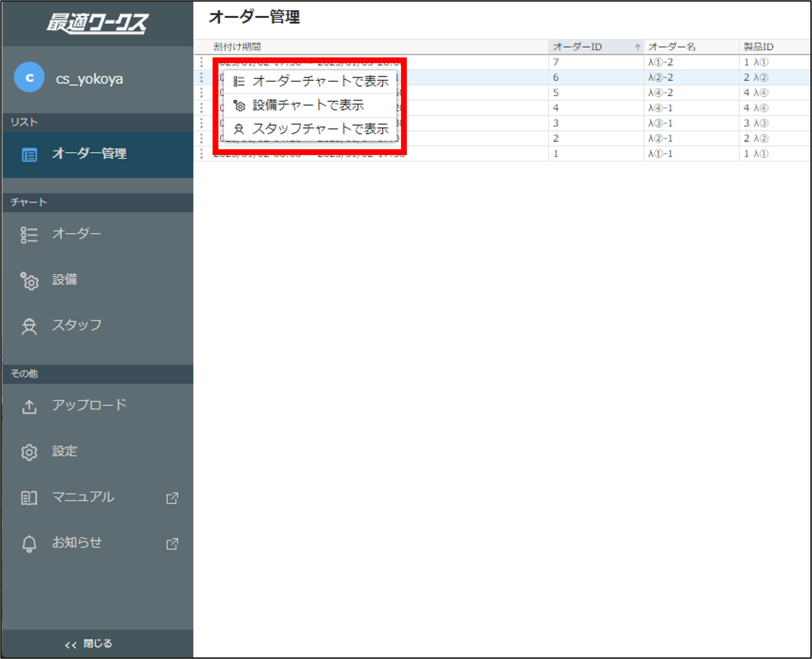Click order name λ④-1 cell

click(x=691, y=108)
